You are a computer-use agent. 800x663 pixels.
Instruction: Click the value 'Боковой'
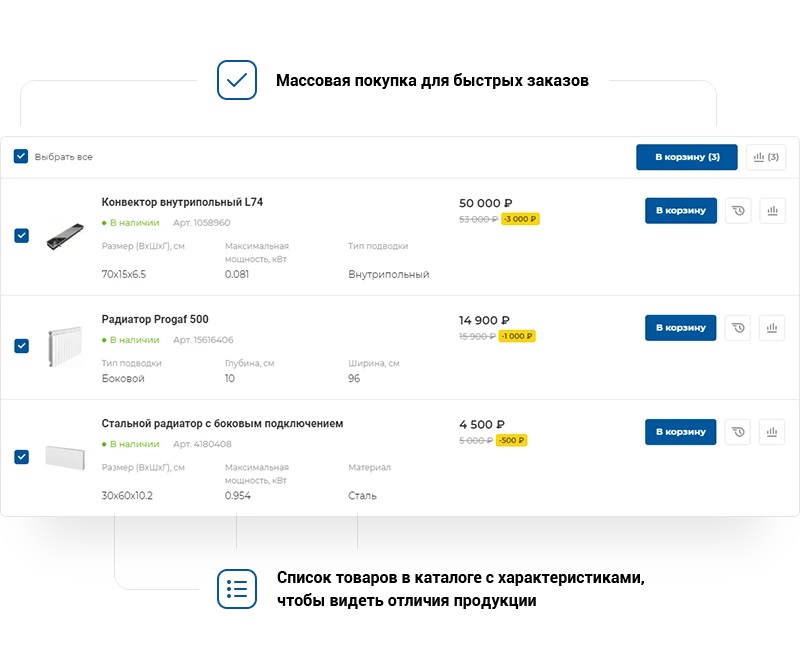[x=123, y=379]
